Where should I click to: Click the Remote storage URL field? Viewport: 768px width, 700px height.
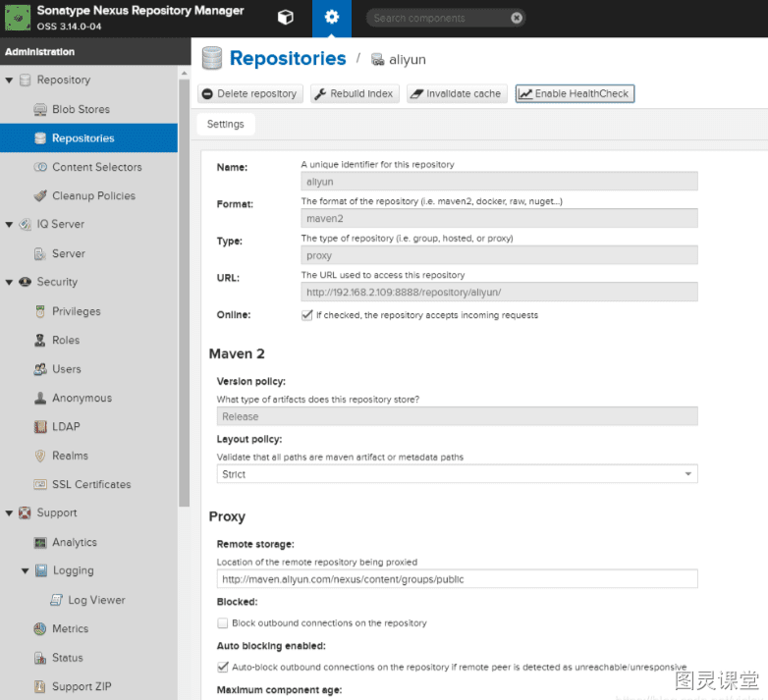pyautogui.click(x=457, y=579)
